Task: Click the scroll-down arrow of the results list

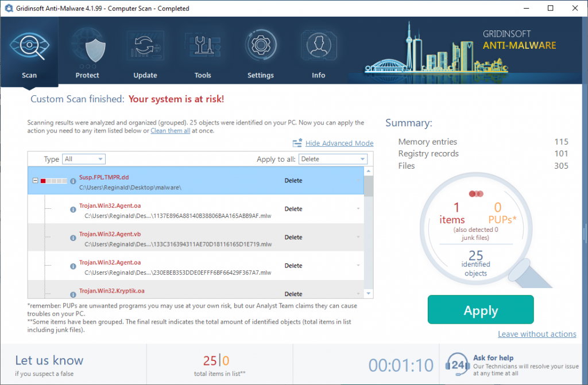Action: point(368,293)
